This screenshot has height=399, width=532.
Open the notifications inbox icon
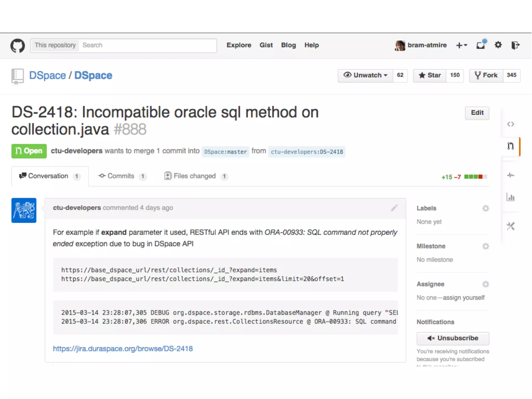tap(481, 45)
